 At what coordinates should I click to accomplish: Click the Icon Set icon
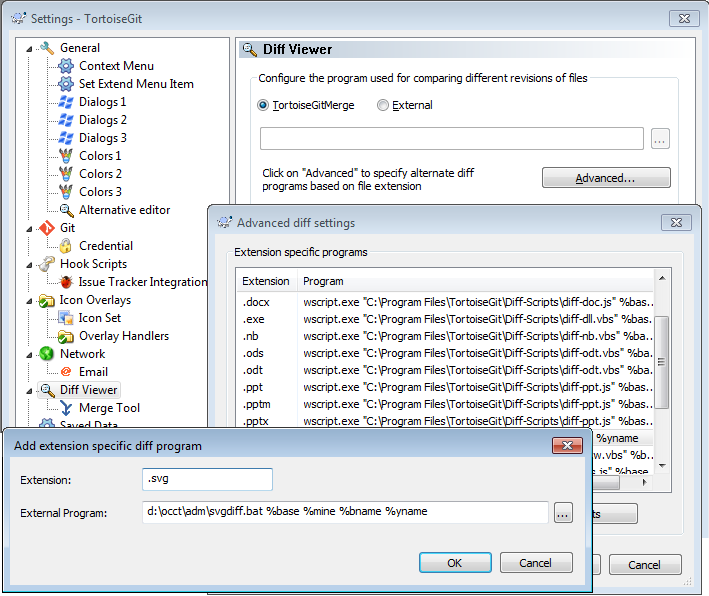click(66, 318)
